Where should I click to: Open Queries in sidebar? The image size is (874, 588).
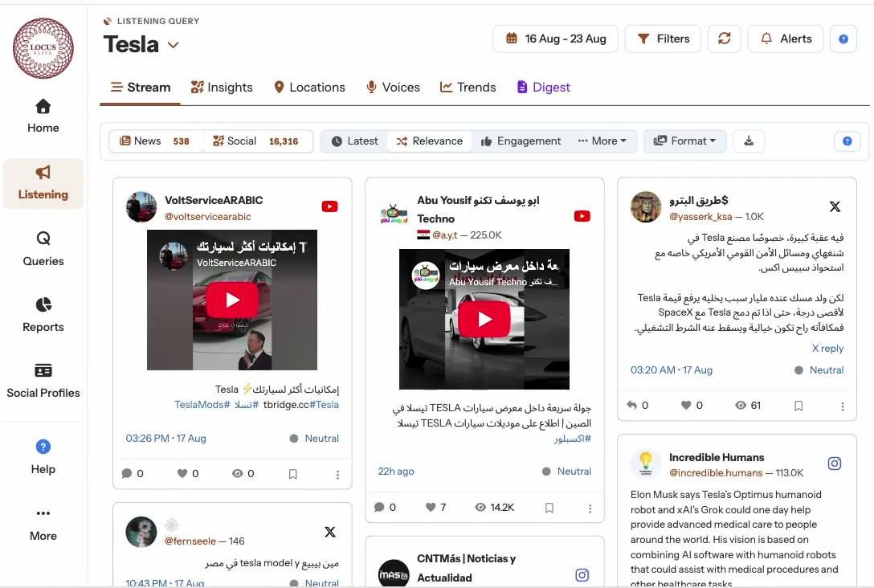click(43, 248)
